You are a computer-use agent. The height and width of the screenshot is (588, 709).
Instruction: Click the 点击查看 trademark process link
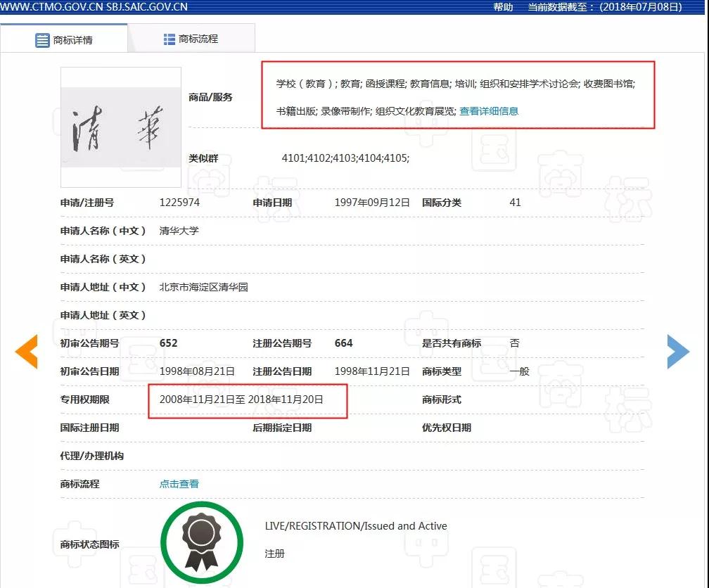point(179,484)
